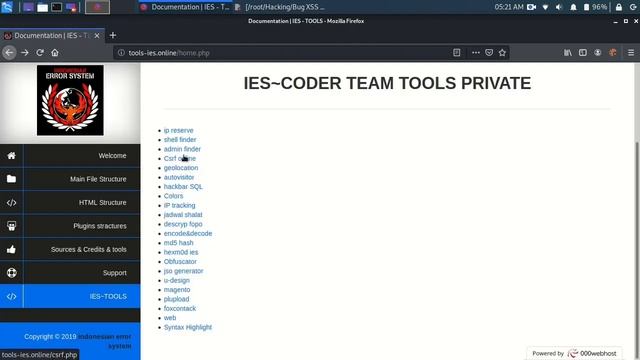
Task: Open the u-design link
Action: tap(177, 280)
